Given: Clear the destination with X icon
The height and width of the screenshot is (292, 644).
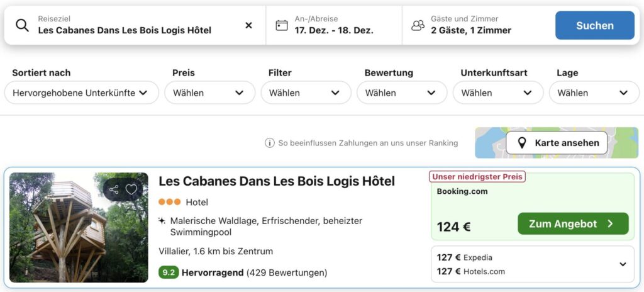Looking at the screenshot, I should (248, 25).
